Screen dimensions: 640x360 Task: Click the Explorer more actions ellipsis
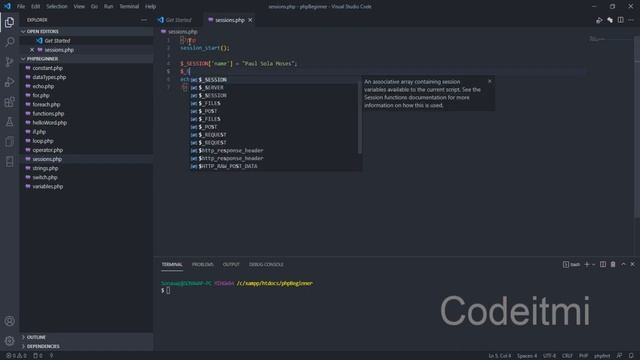(x=144, y=20)
